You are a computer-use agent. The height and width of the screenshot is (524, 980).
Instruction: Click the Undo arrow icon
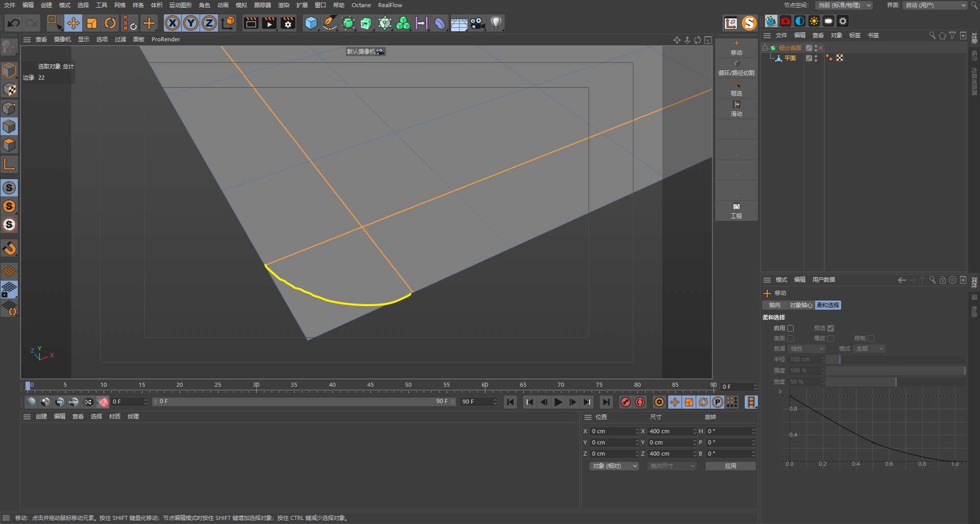(x=14, y=23)
